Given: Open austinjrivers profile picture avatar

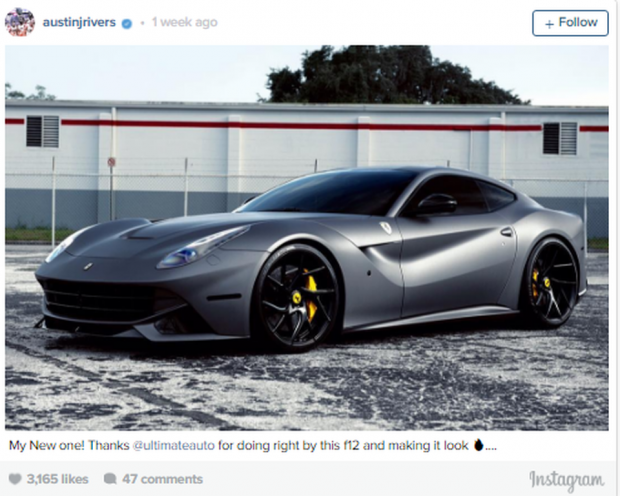Looking at the screenshot, I should [20, 22].
